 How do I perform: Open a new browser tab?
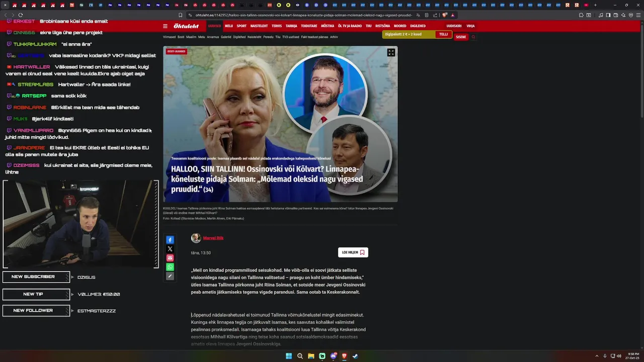click(x=595, y=5)
